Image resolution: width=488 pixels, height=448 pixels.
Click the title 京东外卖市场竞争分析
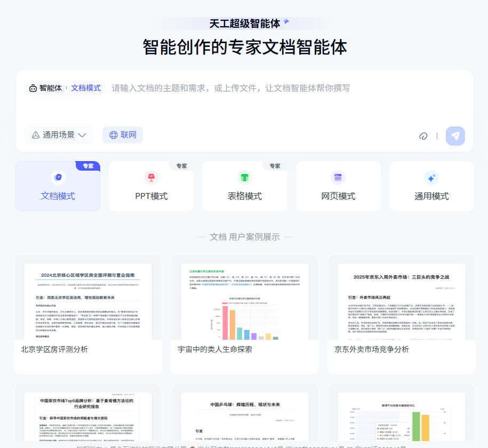coord(372,349)
